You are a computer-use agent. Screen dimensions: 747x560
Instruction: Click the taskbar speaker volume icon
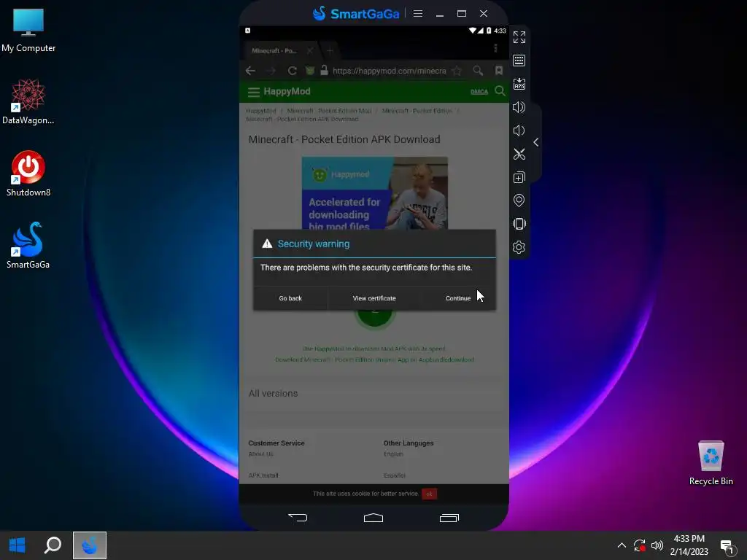tap(657, 545)
